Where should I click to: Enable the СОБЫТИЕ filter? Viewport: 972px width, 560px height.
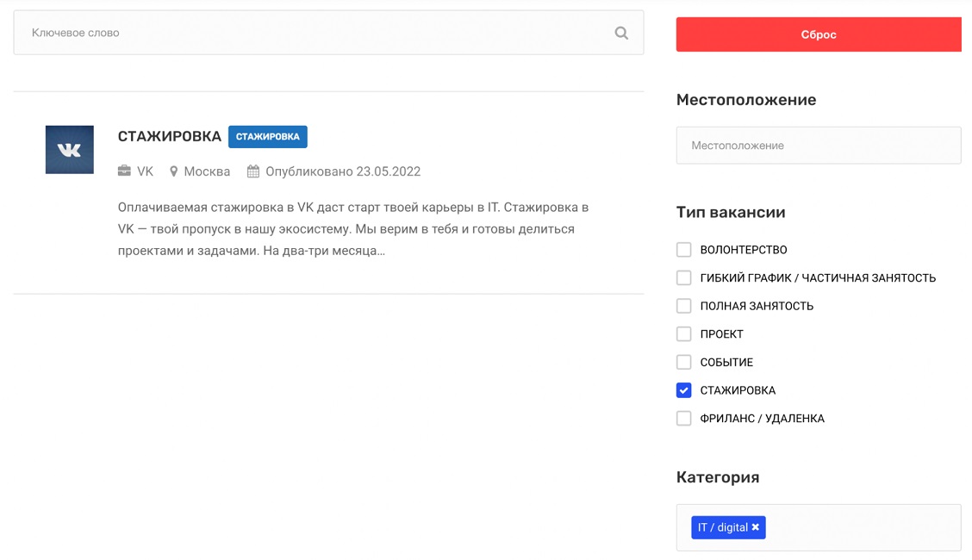(683, 362)
